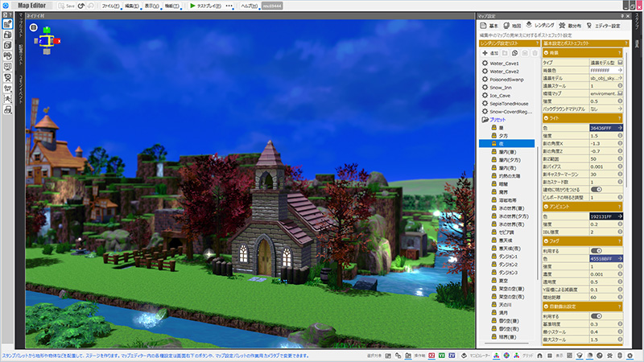Click the plus add icon in rendering list
The height and width of the screenshot is (362, 644).
pos(484,51)
